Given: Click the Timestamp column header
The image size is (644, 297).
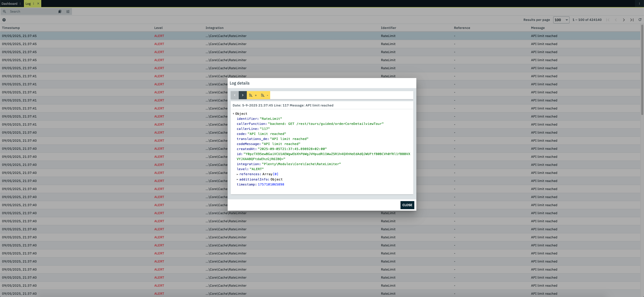Looking at the screenshot, I should (11, 28).
